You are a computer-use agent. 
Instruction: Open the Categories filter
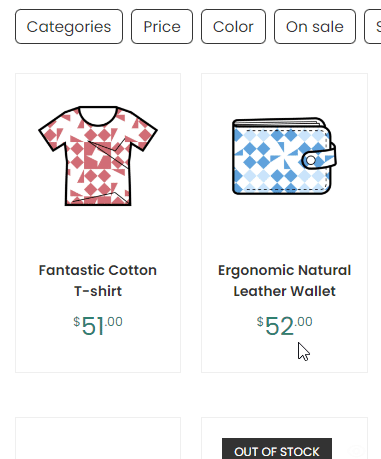click(x=69, y=27)
